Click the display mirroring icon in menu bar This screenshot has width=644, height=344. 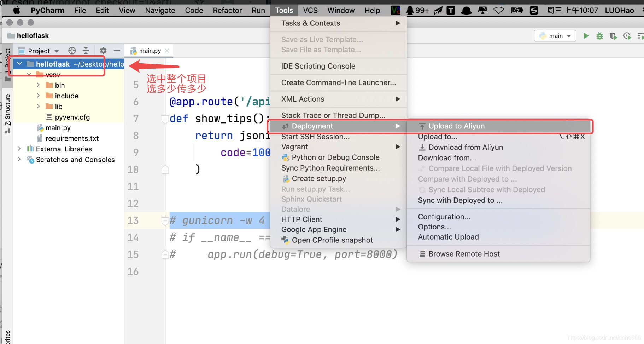[482, 10]
